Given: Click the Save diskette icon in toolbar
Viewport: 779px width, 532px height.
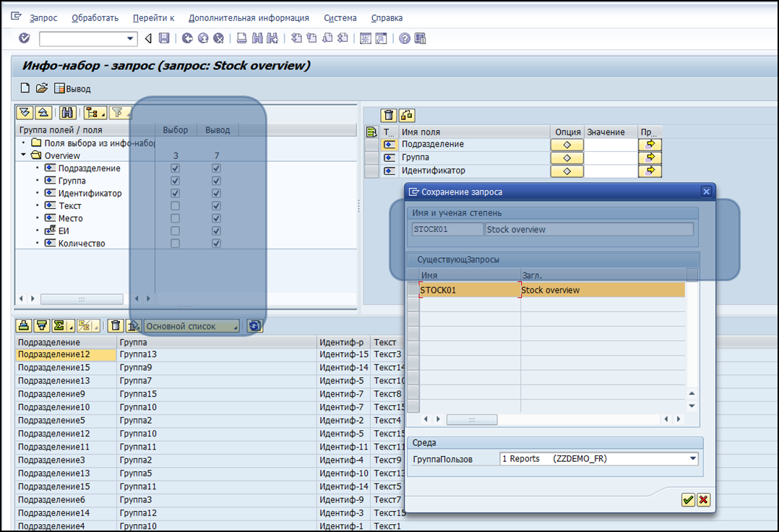Looking at the screenshot, I should [164, 38].
